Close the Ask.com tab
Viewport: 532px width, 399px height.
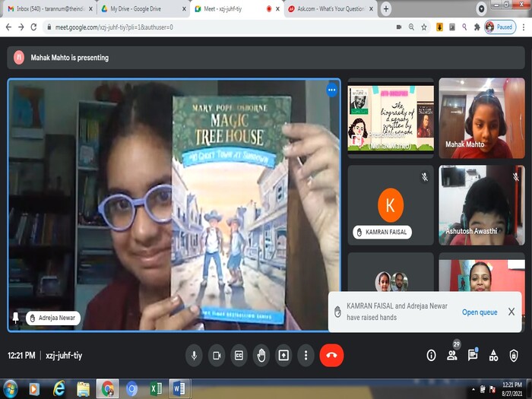point(371,9)
